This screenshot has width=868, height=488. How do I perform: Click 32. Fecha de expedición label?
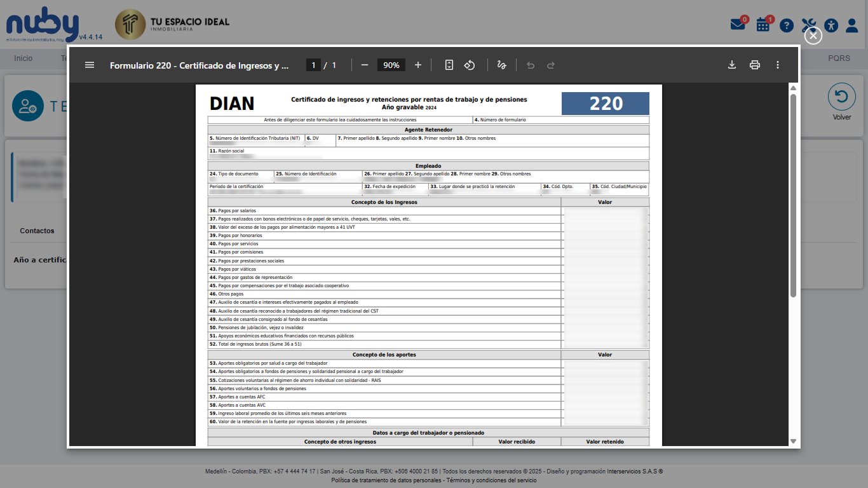click(x=390, y=187)
